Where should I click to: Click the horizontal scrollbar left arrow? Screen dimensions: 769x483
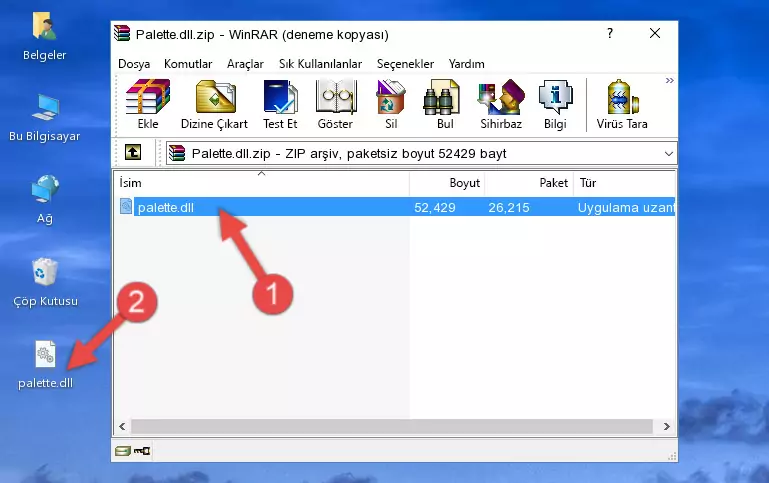click(123, 426)
